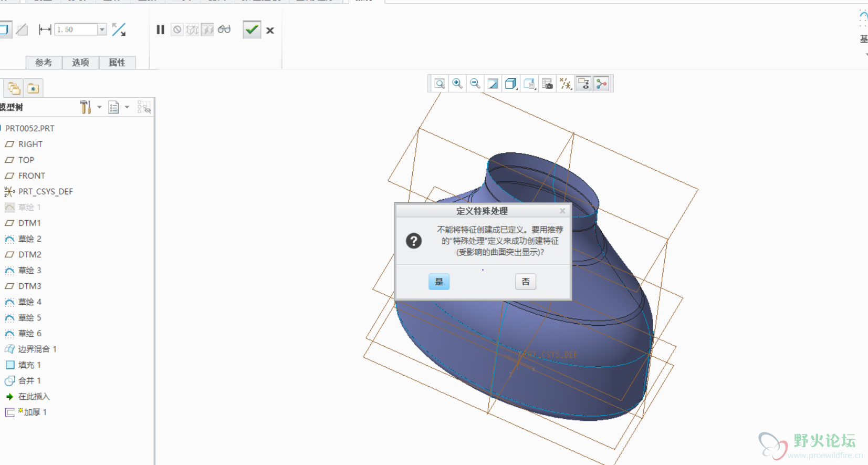This screenshot has width=868, height=465.
Task: Click 否 in the 定义特殊处理 dialog
Action: point(526,282)
